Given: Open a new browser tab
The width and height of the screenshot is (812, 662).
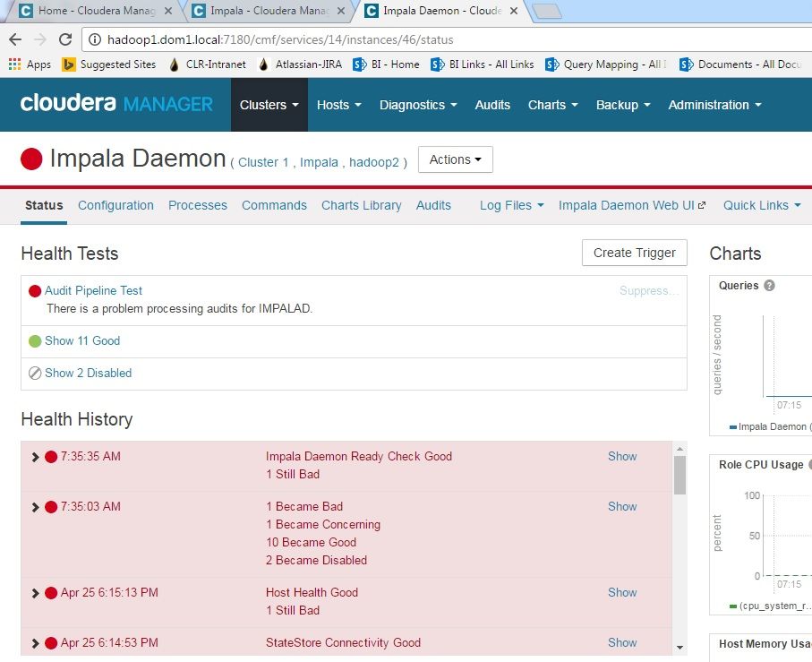Looking at the screenshot, I should coord(547,11).
